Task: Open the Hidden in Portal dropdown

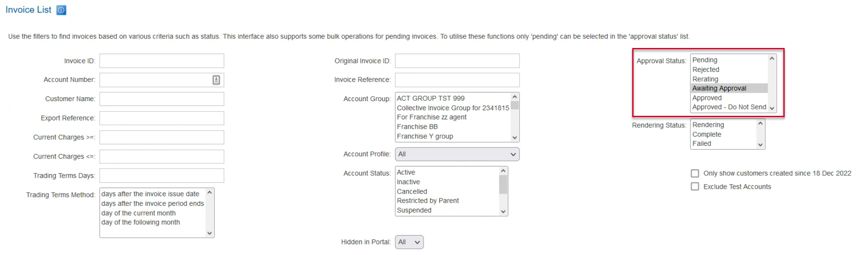Action: coord(409,242)
